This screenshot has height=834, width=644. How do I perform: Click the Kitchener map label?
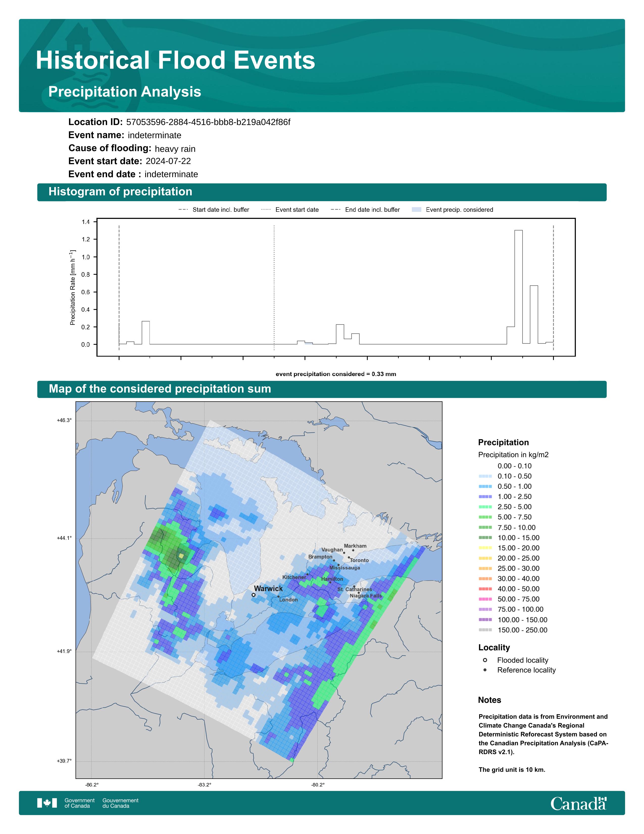[294, 577]
